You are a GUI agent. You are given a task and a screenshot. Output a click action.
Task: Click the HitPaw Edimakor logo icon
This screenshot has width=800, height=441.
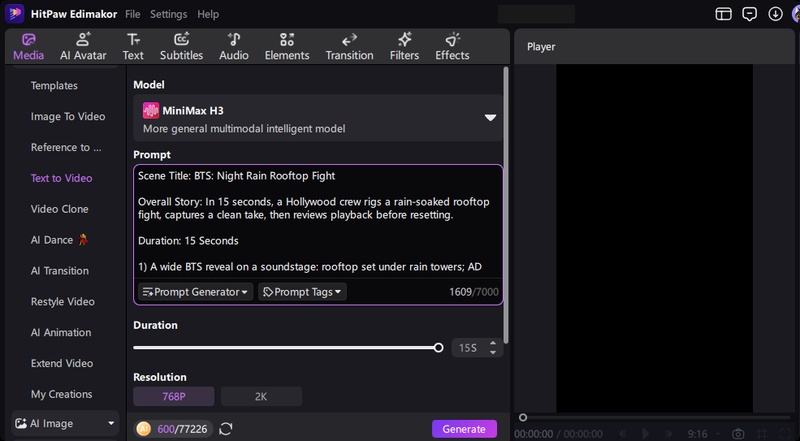point(14,14)
